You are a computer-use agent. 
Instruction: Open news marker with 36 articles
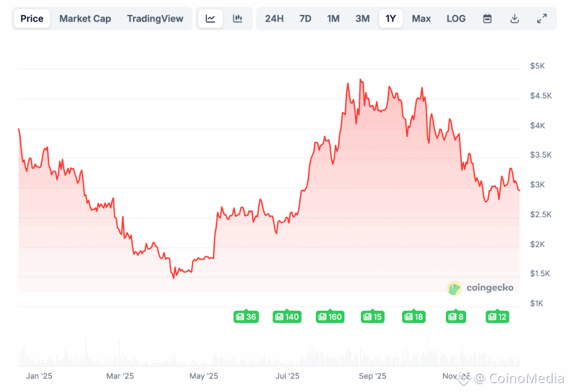[x=246, y=317]
